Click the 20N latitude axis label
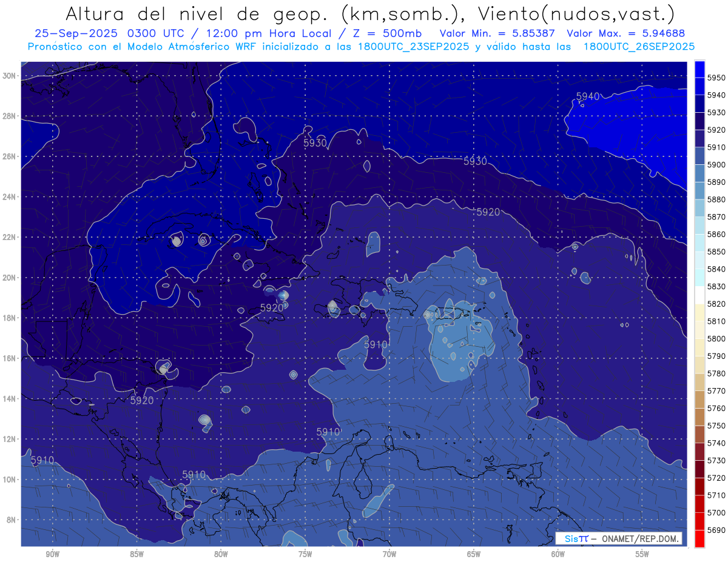The height and width of the screenshot is (562, 728). point(9,278)
